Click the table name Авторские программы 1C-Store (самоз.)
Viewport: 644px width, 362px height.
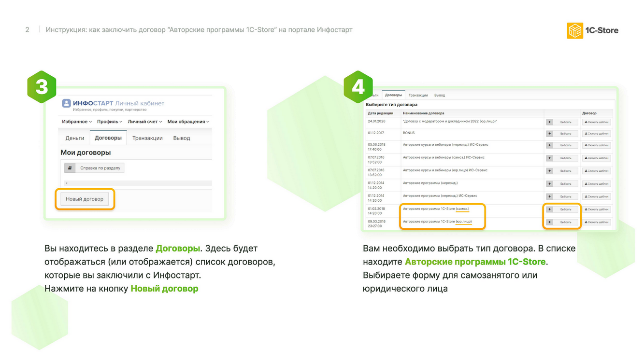(x=436, y=209)
